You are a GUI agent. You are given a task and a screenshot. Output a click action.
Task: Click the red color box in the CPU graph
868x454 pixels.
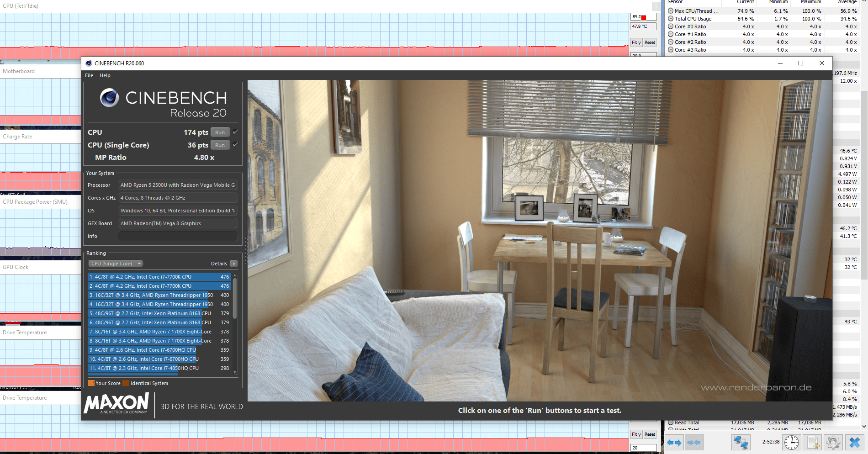click(x=644, y=17)
